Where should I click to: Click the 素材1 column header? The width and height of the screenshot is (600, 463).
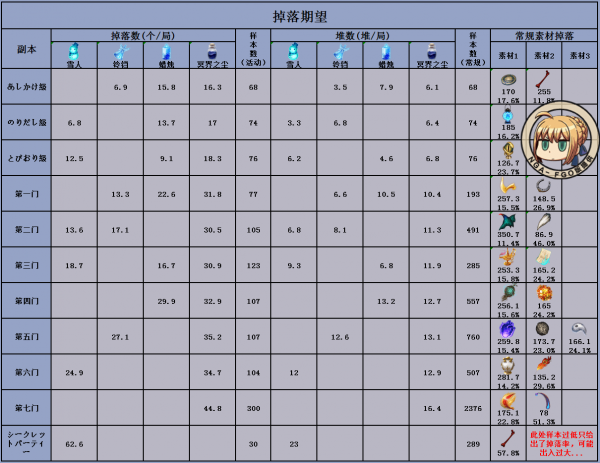pos(508,56)
